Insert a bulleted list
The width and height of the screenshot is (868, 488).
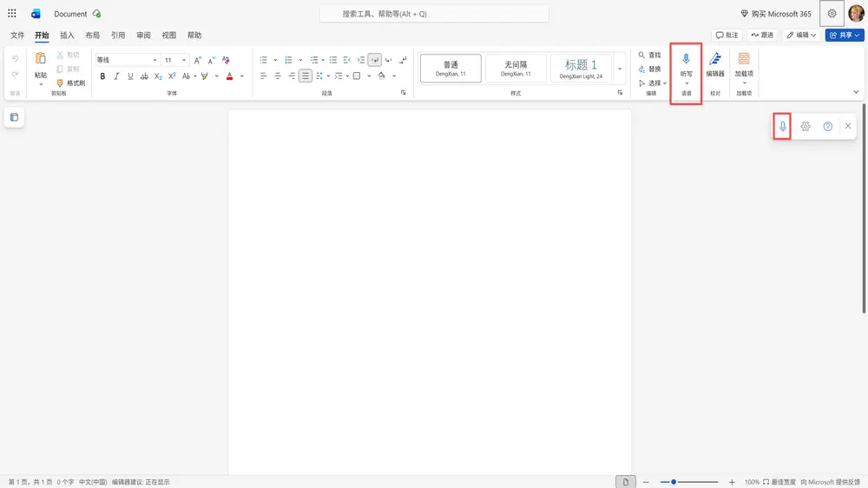[x=264, y=60]
